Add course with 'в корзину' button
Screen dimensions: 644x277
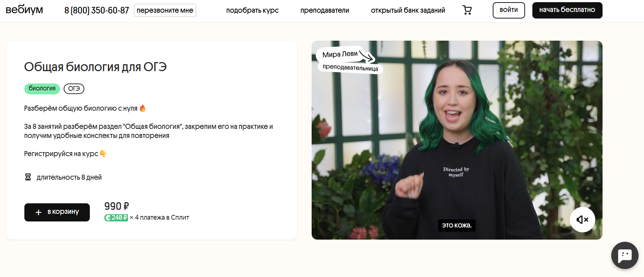pyautogui.click(x=57, y=212)
